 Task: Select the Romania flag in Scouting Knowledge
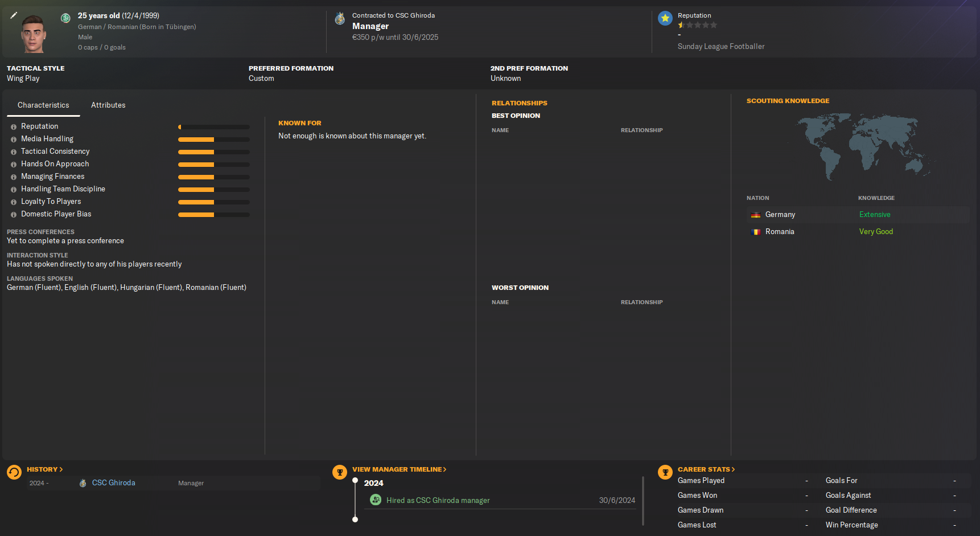(x=755, y=232)
